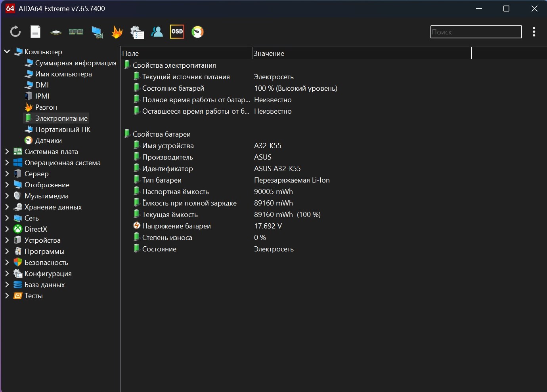Open the OSD panel icon
This screenshot has width=547, height=392.
pos(177,32)
